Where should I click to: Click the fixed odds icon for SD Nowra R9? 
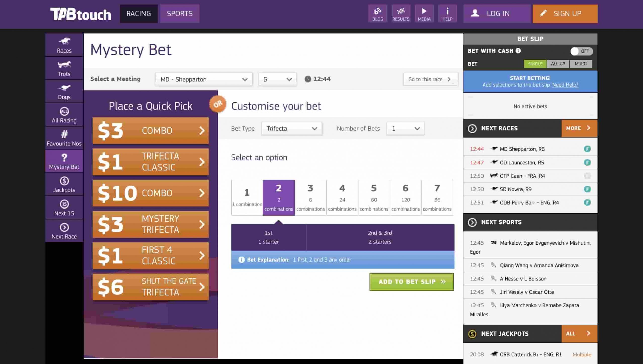tap(587, 189)
